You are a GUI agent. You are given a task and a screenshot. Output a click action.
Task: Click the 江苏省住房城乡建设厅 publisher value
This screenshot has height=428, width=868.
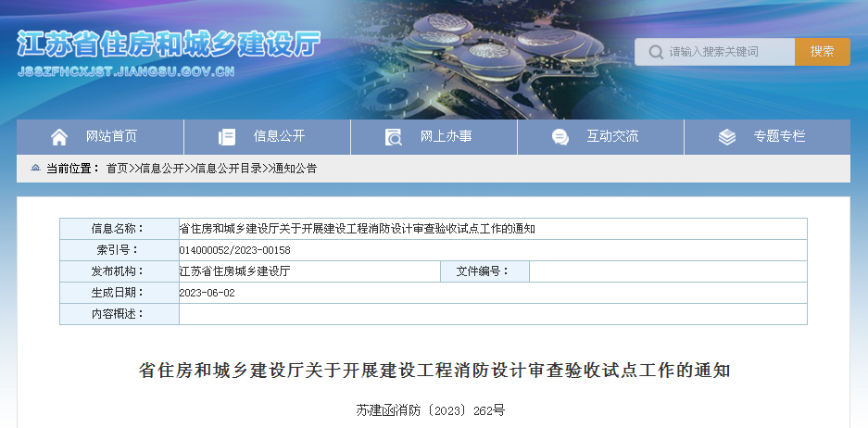(234, 271)
